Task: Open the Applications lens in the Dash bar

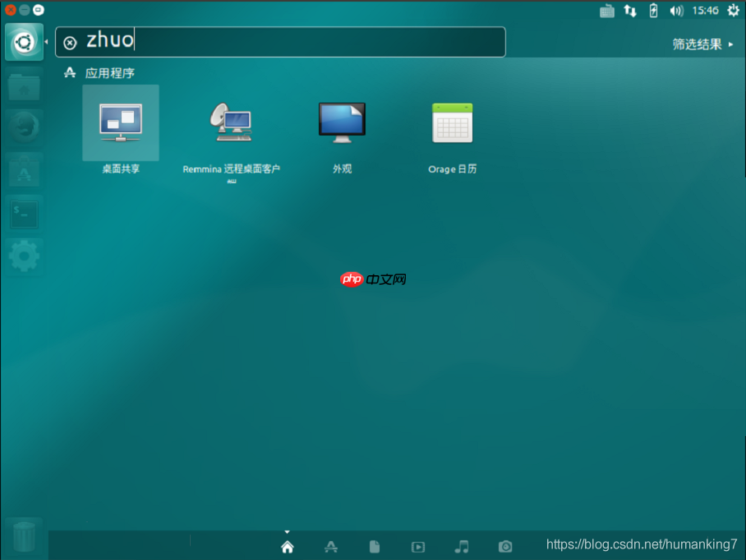Action: 330,545
